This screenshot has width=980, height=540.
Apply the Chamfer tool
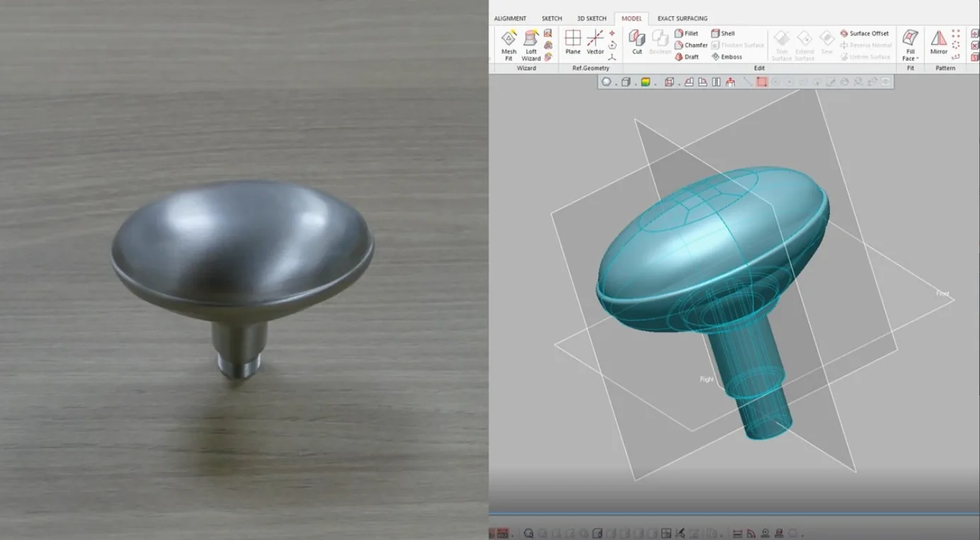[690, 45]
